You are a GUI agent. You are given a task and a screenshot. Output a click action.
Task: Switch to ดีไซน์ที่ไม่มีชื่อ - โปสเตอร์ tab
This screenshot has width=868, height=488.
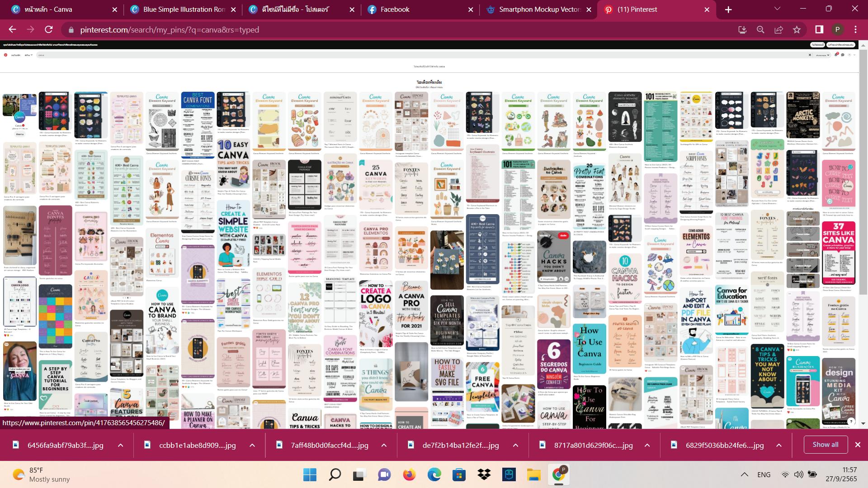click(x=301, y=9)
